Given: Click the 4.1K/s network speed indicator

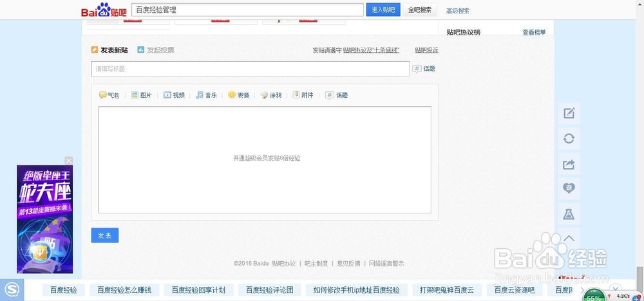Looking at the screenshot, I should tap(623, 296).
